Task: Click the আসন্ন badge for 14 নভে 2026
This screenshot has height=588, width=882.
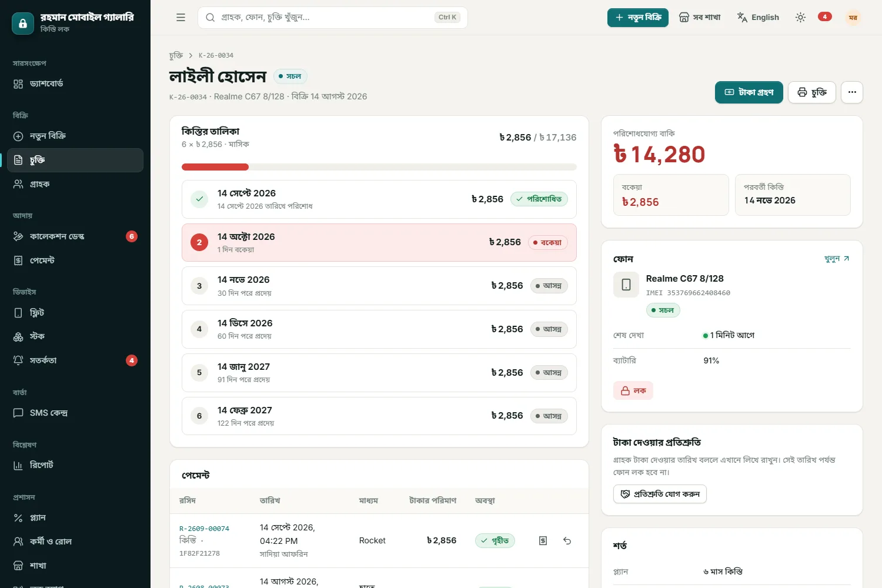Action: pos(549,286)
